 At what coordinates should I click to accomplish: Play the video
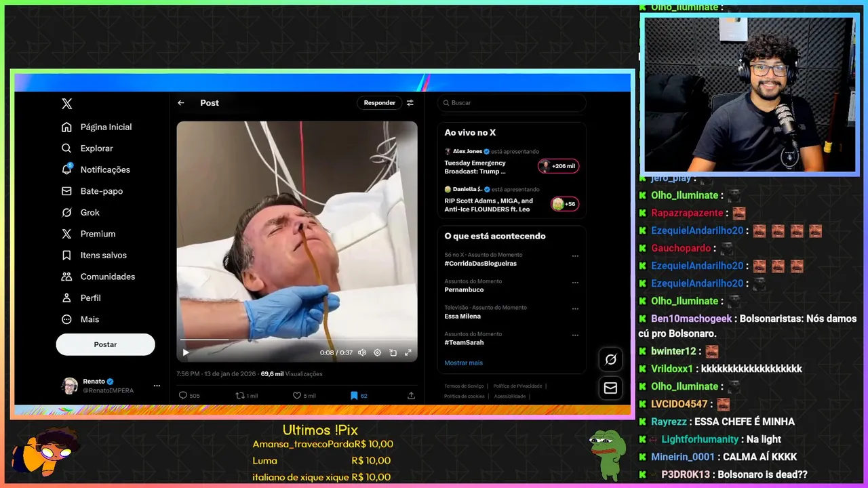coord(186,352)
